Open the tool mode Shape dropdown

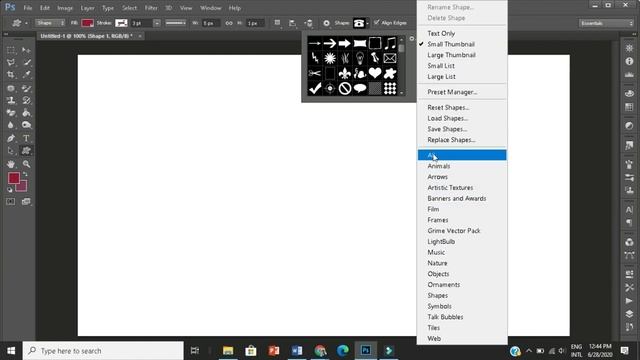50,23
